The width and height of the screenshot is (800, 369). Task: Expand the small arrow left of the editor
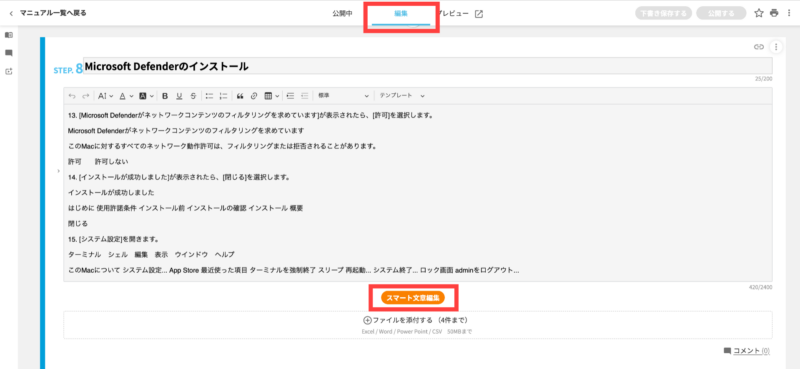59,170
